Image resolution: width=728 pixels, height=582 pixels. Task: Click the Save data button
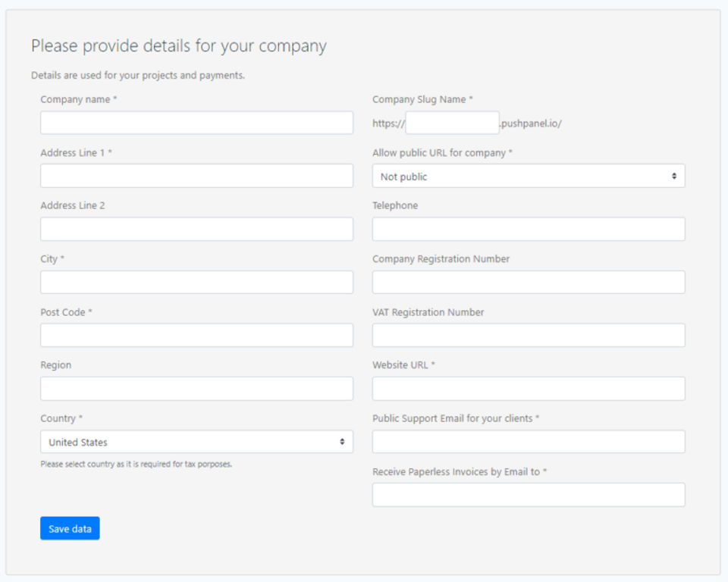click(70, 528)
